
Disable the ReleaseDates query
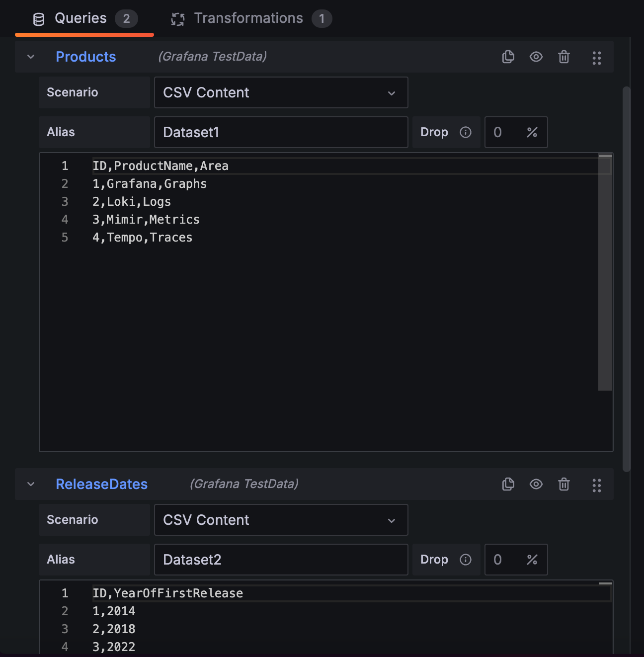[536, 484]
